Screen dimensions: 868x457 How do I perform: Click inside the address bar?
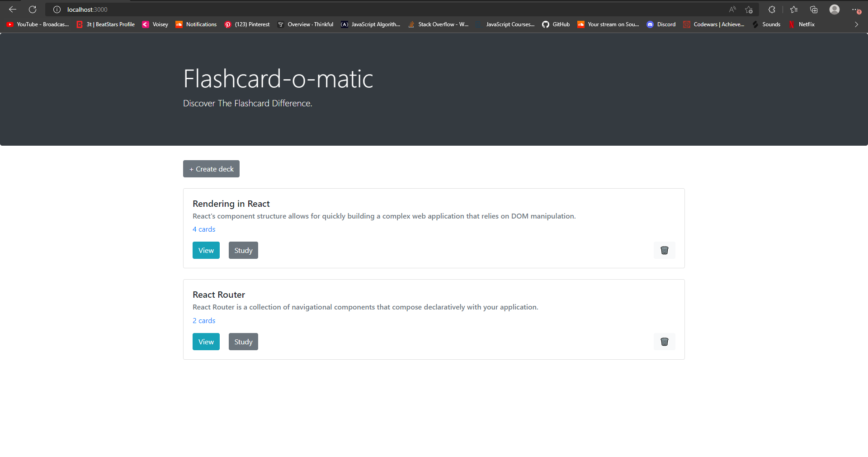pos(181,10)
